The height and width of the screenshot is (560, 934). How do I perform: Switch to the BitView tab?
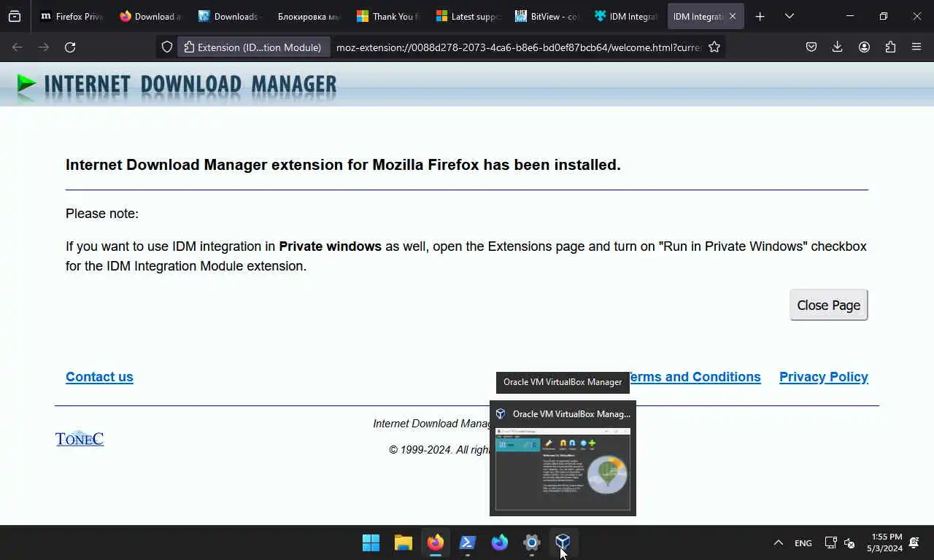pos(546,16)
